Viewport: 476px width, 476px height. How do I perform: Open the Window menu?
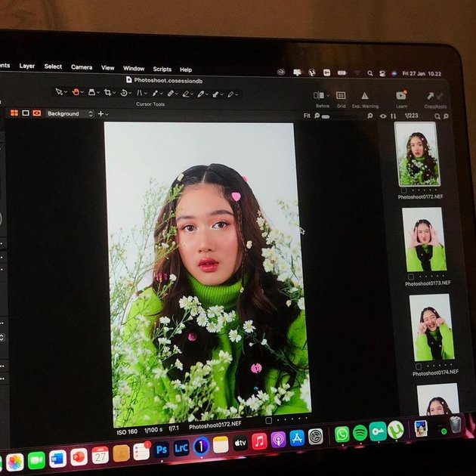tap(134, 68)
